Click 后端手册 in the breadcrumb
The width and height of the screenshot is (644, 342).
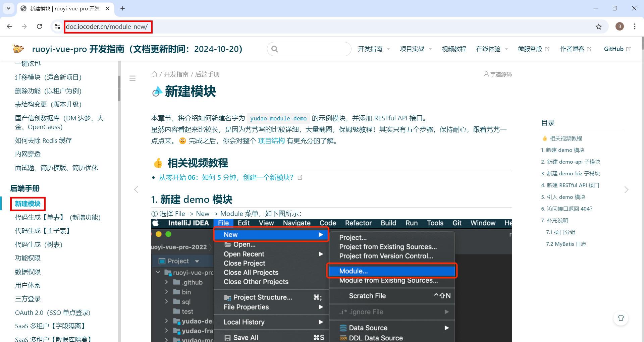click(x=207, y=74)
